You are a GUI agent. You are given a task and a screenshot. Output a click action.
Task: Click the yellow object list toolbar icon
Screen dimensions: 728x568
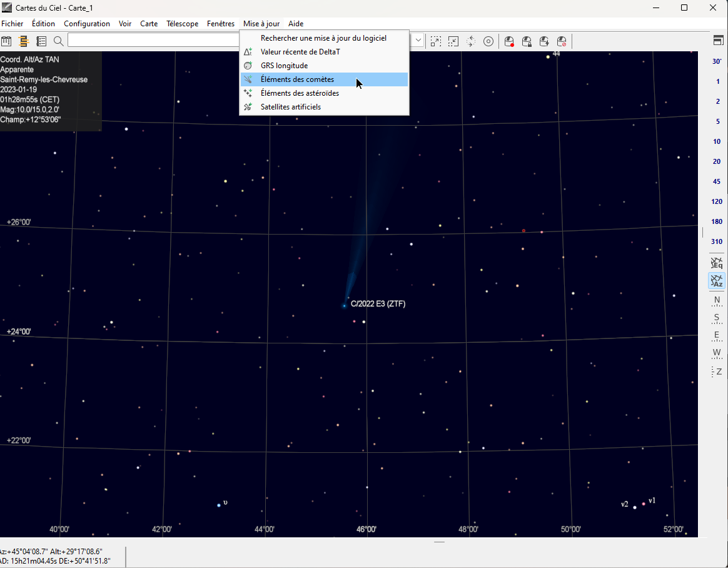(x=24, y=41)
